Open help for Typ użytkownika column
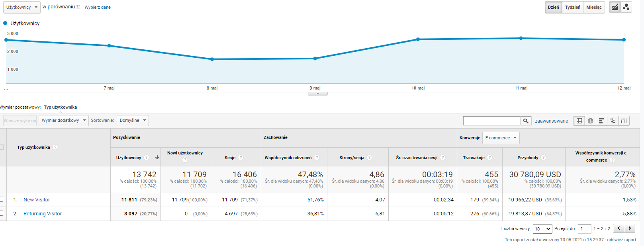Image resolution: width=644 pixels, height=246 pixels. pos(55,147)
